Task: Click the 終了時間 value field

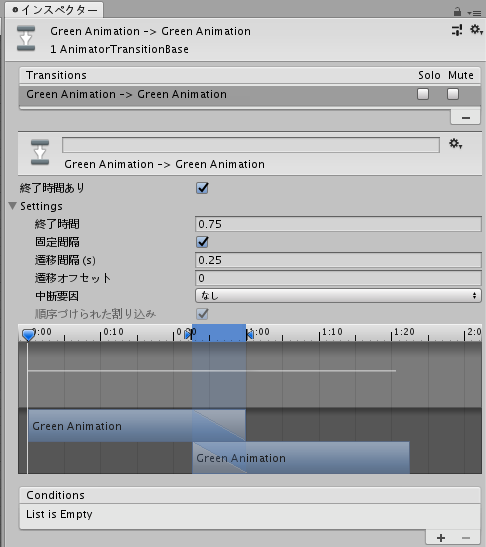Action: 338,224
